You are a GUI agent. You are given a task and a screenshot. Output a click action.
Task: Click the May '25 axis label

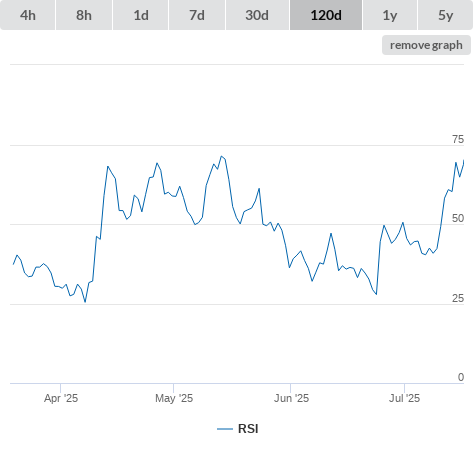click(174, 398)
